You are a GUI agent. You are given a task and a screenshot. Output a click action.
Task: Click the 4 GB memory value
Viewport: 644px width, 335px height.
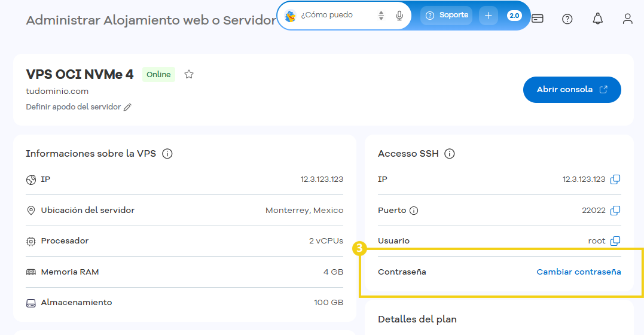tap(333, 272)
